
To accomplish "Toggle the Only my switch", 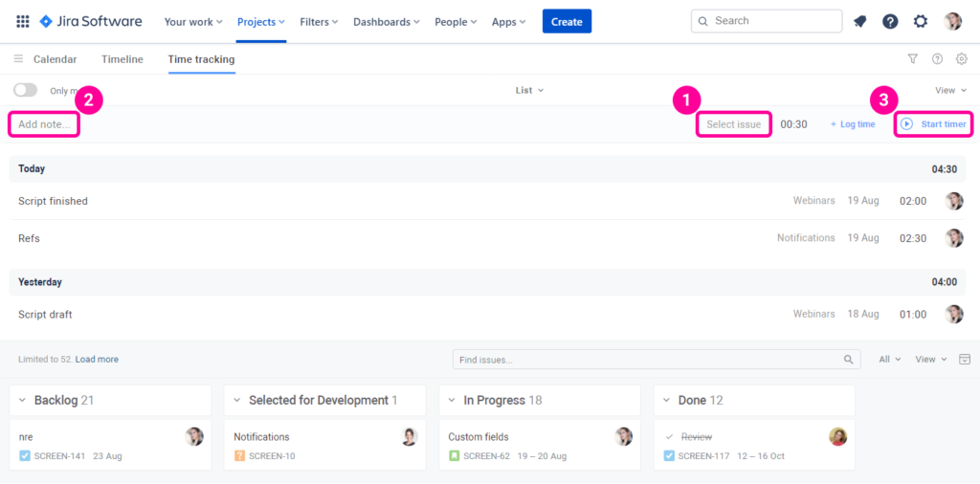I will point(25,90).
